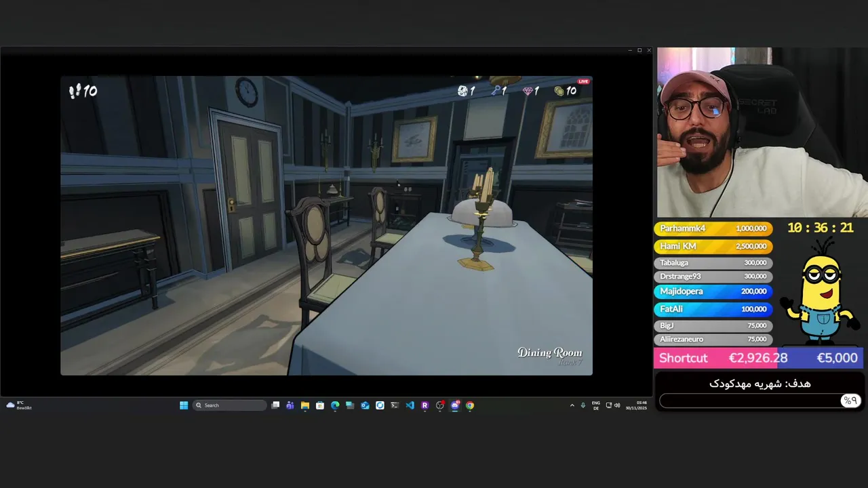
Task: Click the streamer webcam feed
Action: point(762,132)
